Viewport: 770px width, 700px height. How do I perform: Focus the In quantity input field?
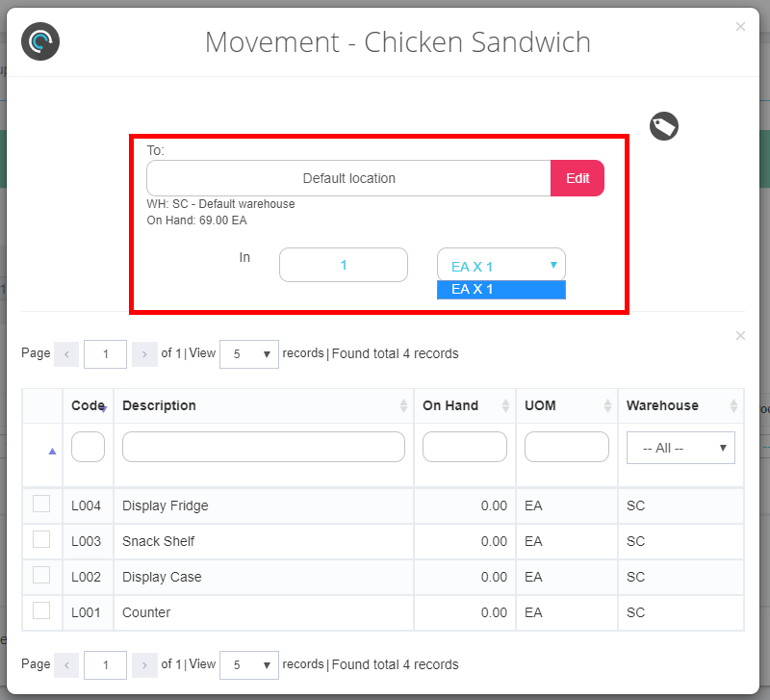(344, 265)
